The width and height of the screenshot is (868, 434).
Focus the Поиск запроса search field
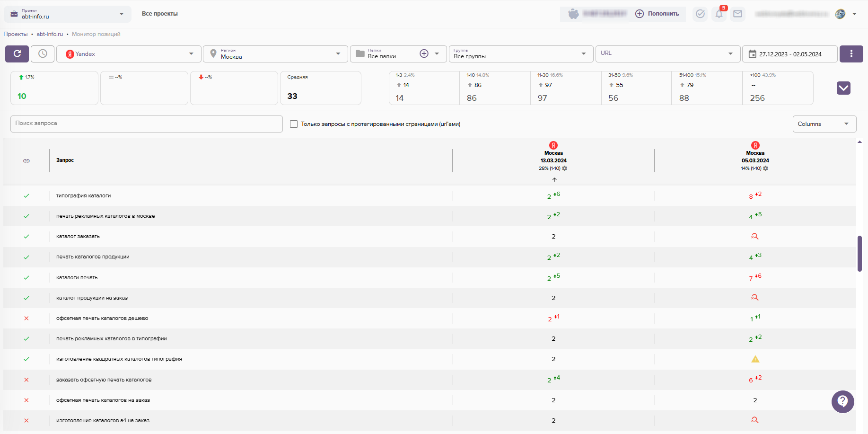(x=146, y=124)
